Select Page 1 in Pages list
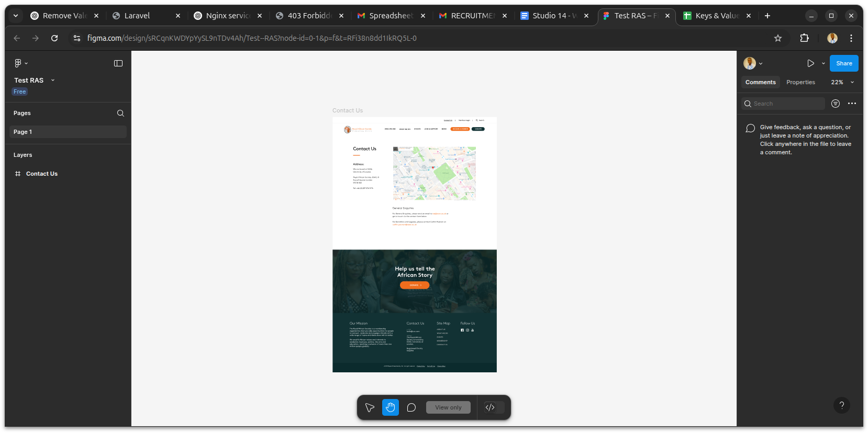Screen dimensions: 868x433 click(x=68, y=132)
